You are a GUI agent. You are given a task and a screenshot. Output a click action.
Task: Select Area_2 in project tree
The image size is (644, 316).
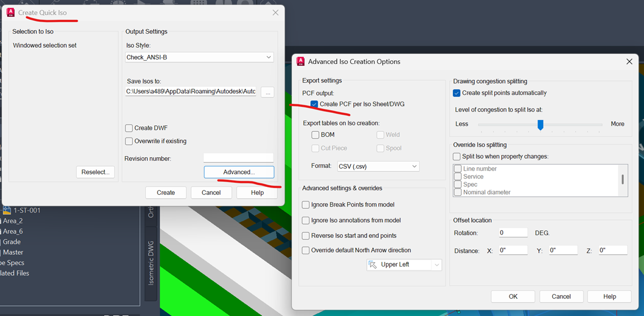[13, 221]
